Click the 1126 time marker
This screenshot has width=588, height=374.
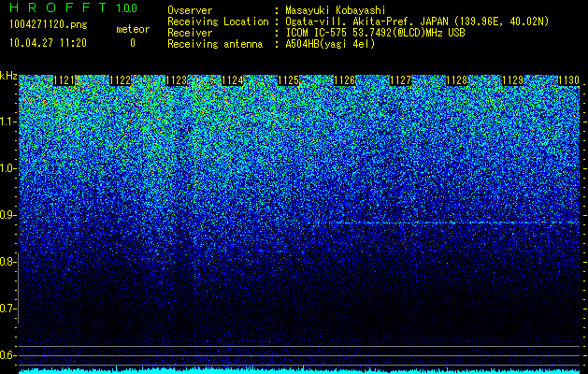[x=345, y=80]
